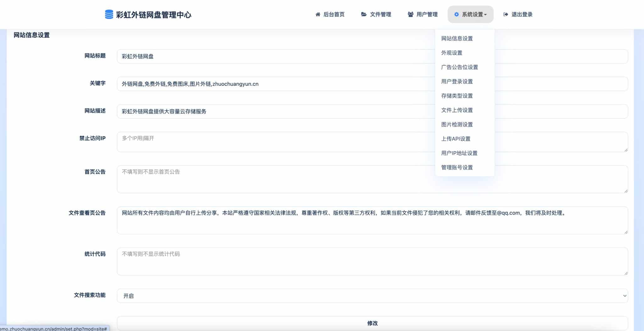Click into the 文件查看页公告 textarea
644x331 pixels.
point(372,220)
